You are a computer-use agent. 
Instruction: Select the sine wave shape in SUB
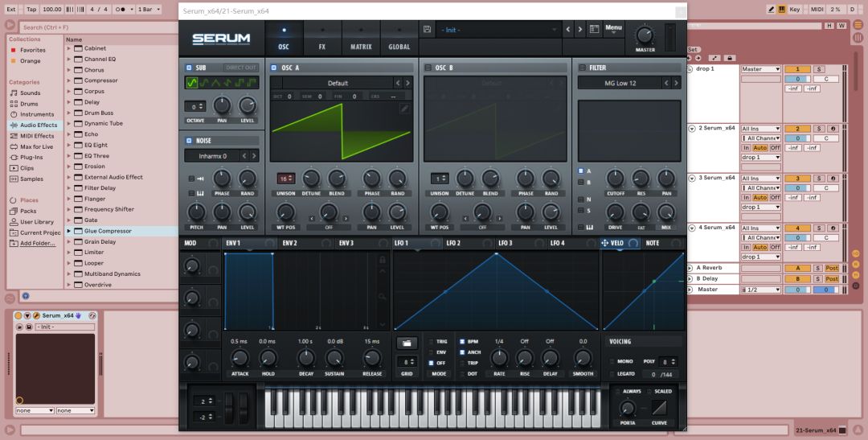point(192,83)
